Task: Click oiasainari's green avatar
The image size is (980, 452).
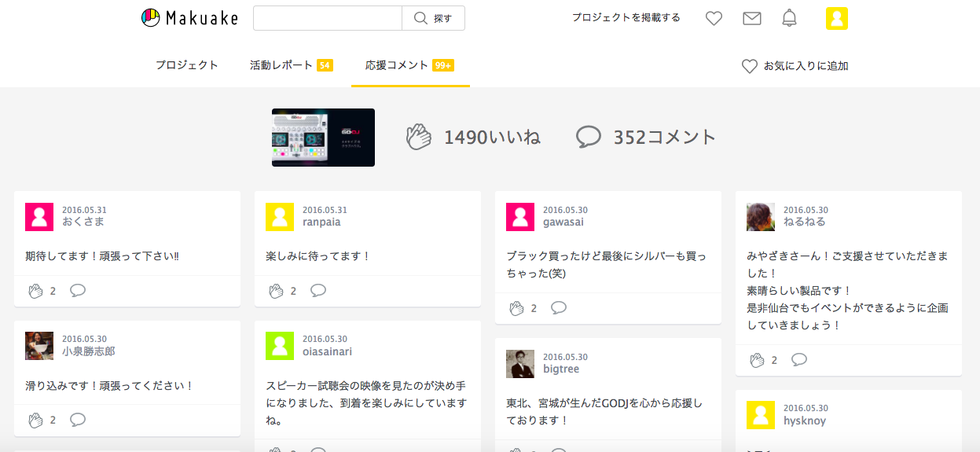Action: pyautogui.click(x=280, y=346)
